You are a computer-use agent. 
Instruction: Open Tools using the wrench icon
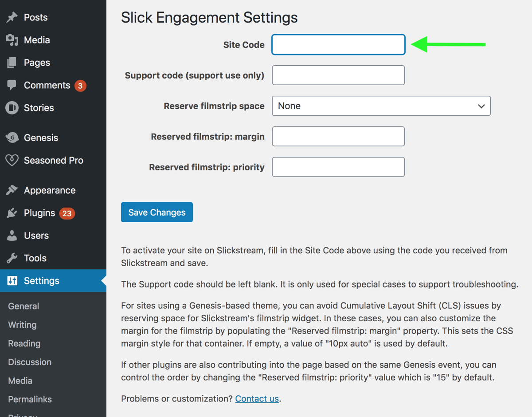click(12, 258)
